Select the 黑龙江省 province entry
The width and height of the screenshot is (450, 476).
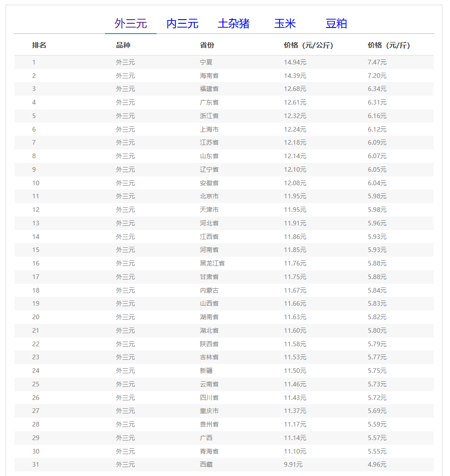pyautogui.click(x=212, y=263)
